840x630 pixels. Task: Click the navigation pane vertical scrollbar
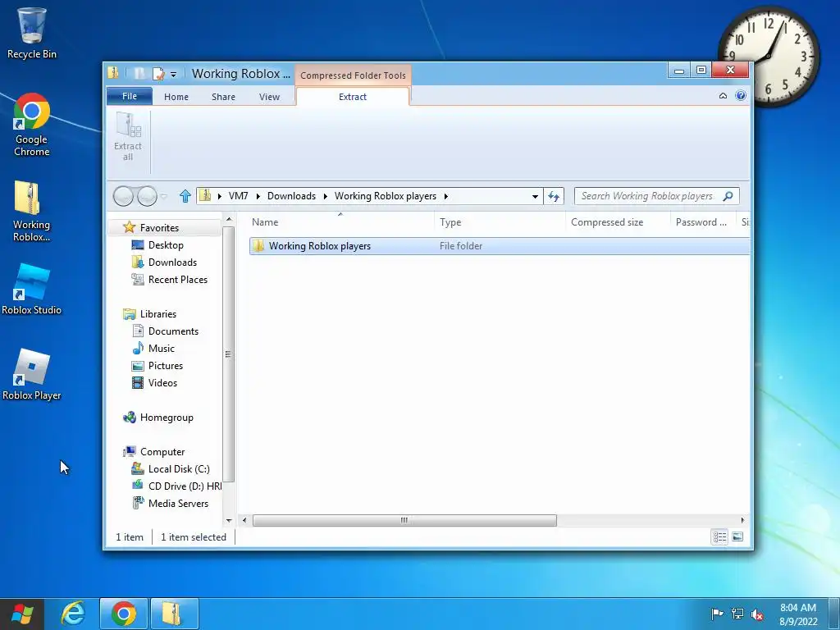coord(229,354)
